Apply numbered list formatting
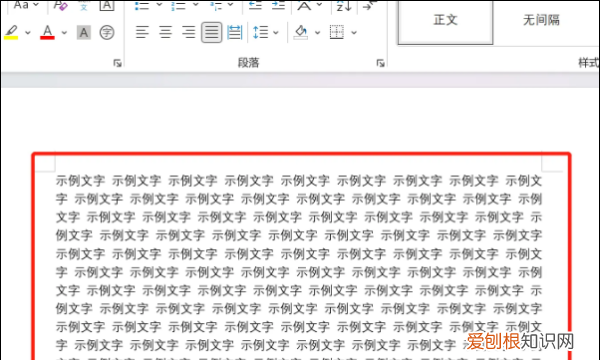 (178, 5)
